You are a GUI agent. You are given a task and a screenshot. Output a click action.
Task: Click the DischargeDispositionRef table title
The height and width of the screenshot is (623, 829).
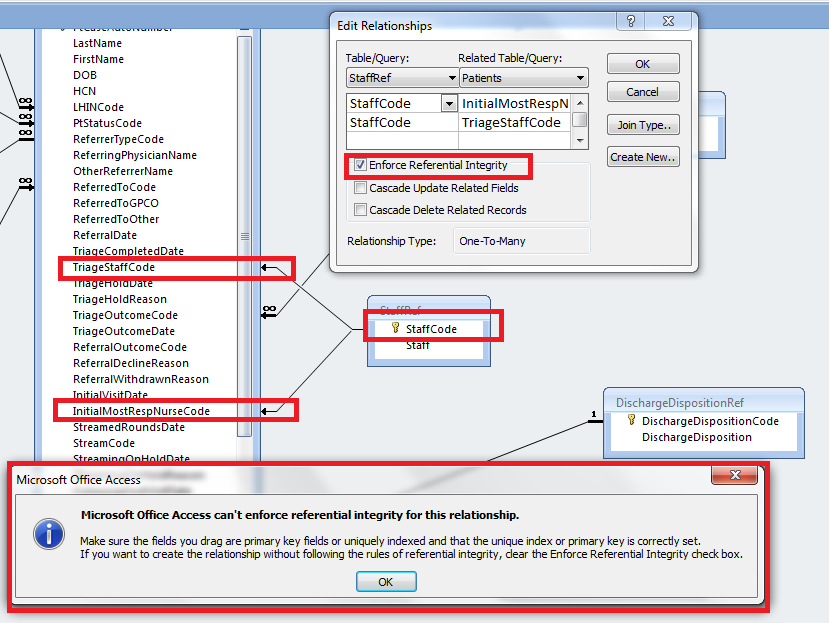[679, 403]
